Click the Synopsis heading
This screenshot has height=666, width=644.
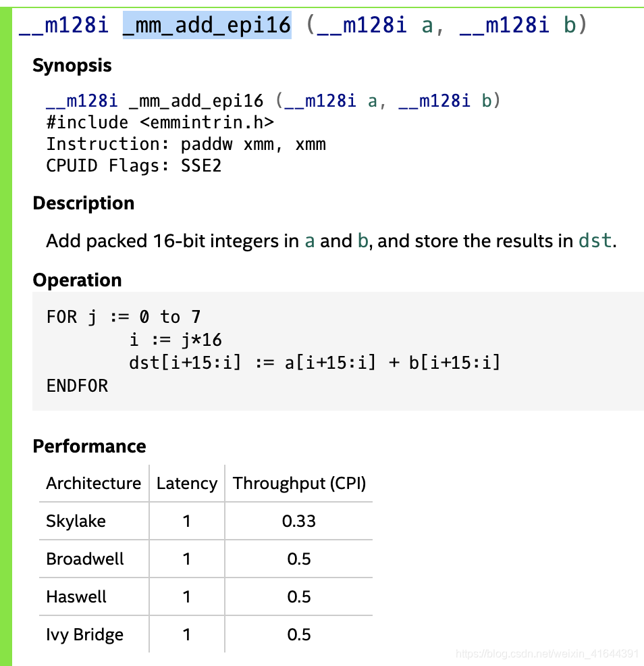pyautogui.click(x=72, y=66)
